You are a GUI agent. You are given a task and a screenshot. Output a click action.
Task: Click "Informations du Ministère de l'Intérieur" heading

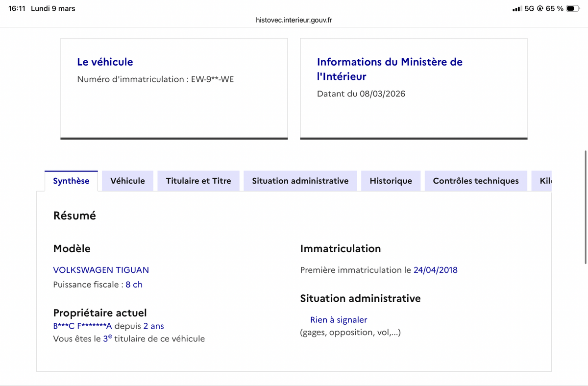pos(390,69)
